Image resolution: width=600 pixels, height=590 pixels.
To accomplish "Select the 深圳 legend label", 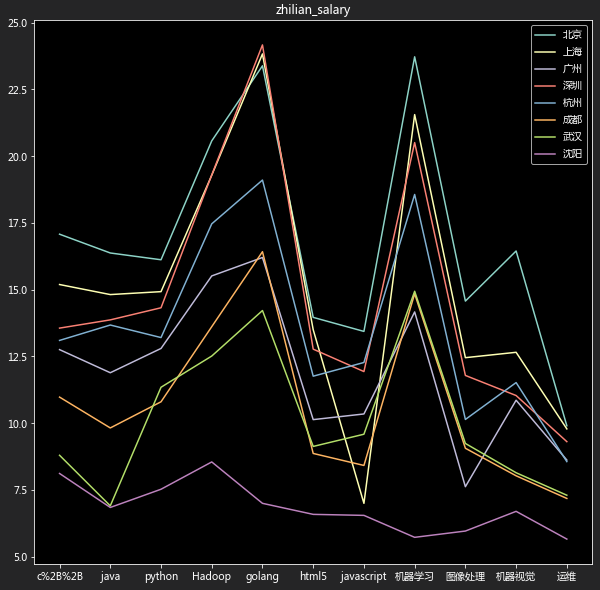I will (572, 85).
